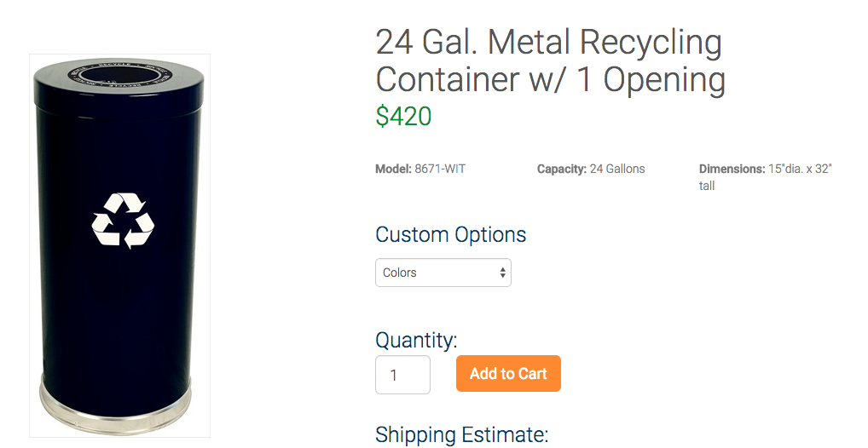
Task: Click the Add to Cart button
Action: pyautogui.click(x=508, y=374)
